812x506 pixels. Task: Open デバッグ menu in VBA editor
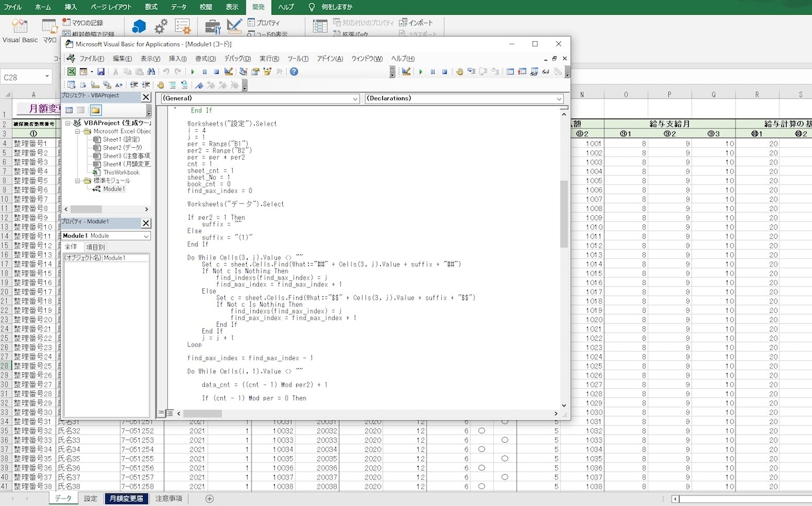(x=238, y=59)
